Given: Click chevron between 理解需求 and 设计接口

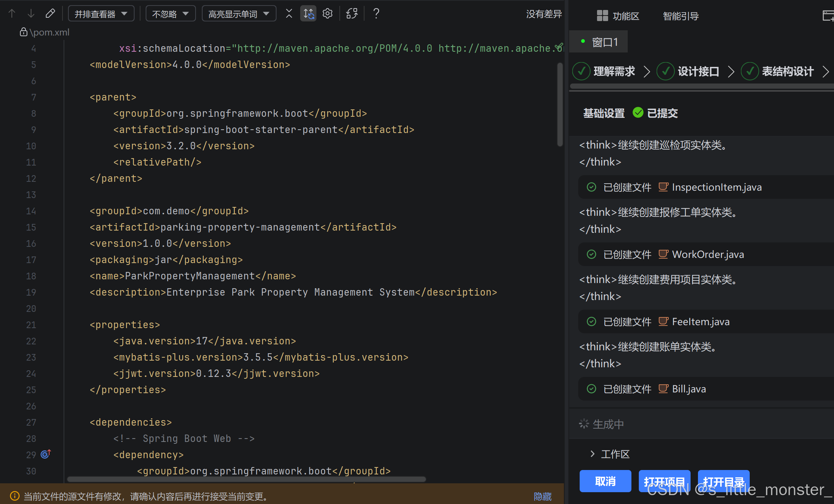Looking at the screenshot, I should point(647,71).
